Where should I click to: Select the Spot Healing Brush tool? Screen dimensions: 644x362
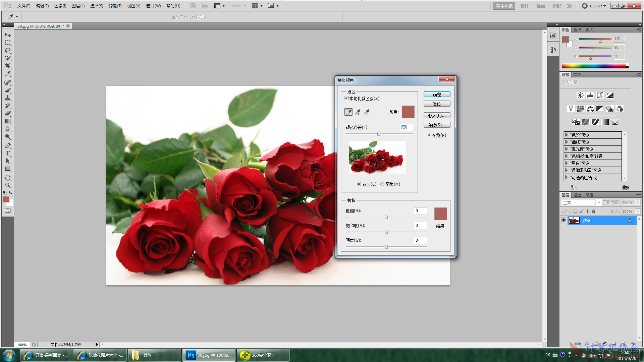coord(7,82)
